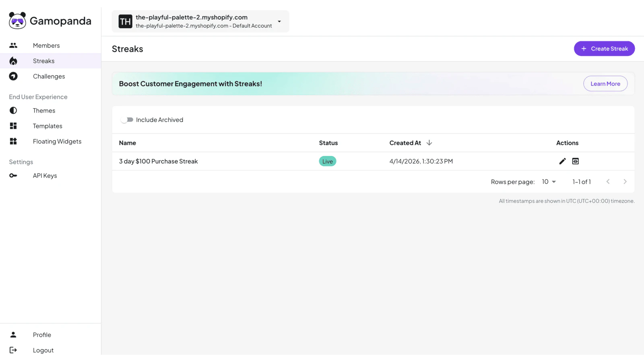Click the Themes half-circle icon
This screenshot has width=644, height=362.
pos(13,110)
